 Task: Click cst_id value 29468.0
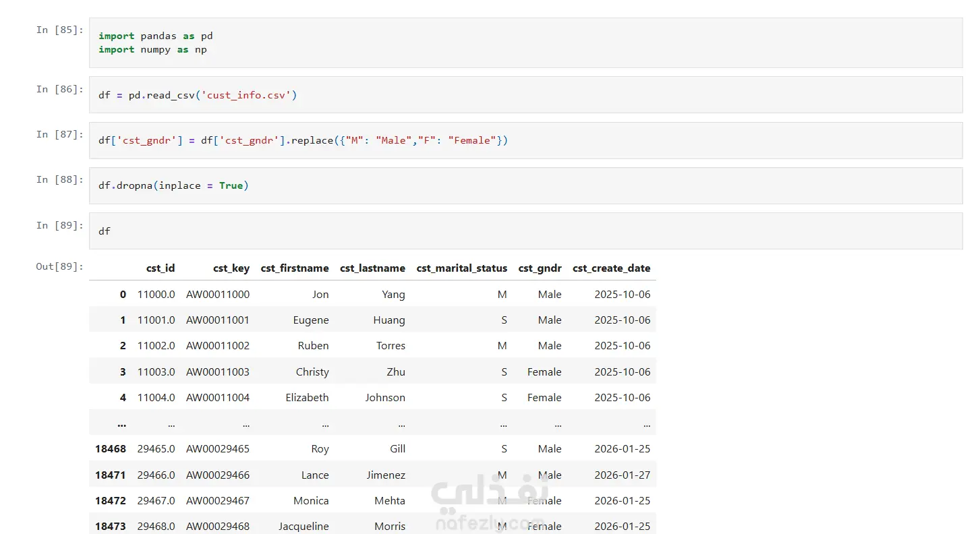[156, 526]
